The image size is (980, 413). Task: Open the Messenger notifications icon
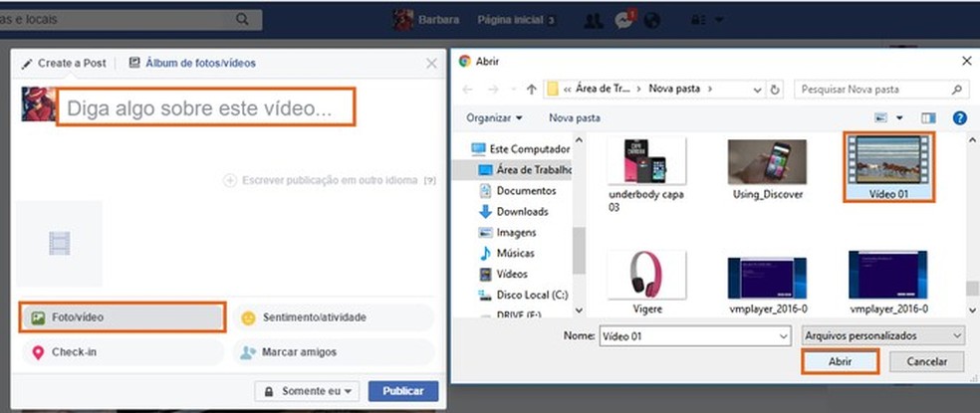coord(623,19)
